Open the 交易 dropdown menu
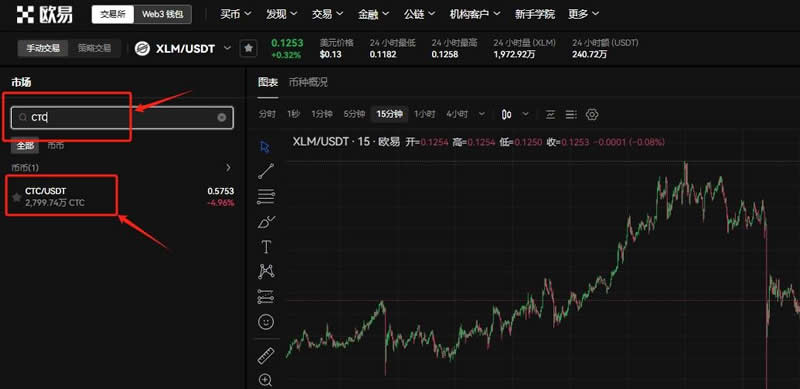Screen dimensions: 800x389 [328, 14]
